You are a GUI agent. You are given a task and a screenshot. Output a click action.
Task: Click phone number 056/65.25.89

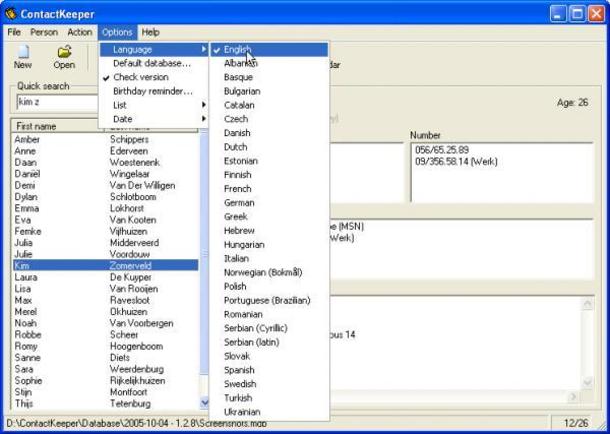point(442,150)
